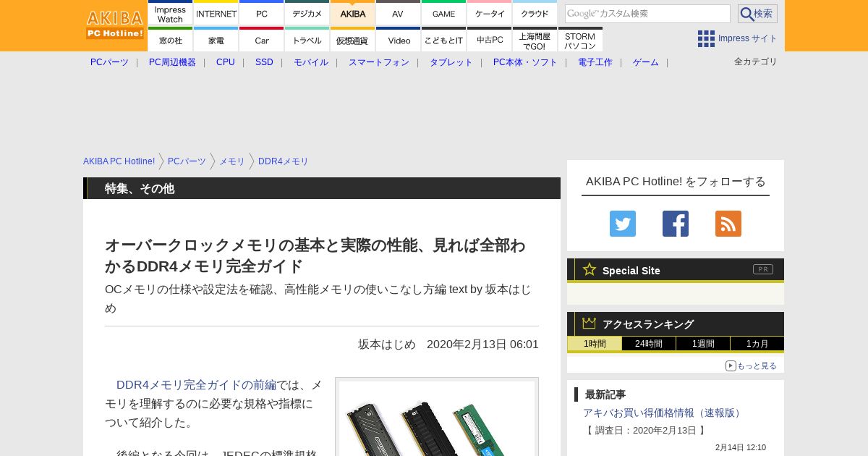Click the AKIBA PC Hotline! logo

coord(116,25)
